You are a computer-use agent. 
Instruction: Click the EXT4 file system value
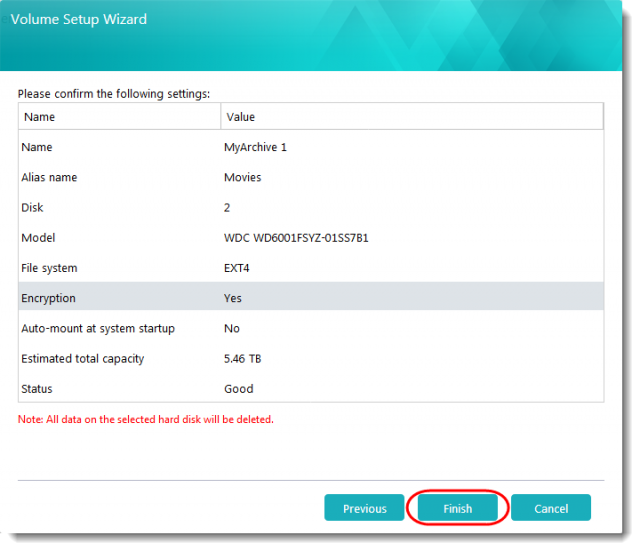[x=237, y=268]
